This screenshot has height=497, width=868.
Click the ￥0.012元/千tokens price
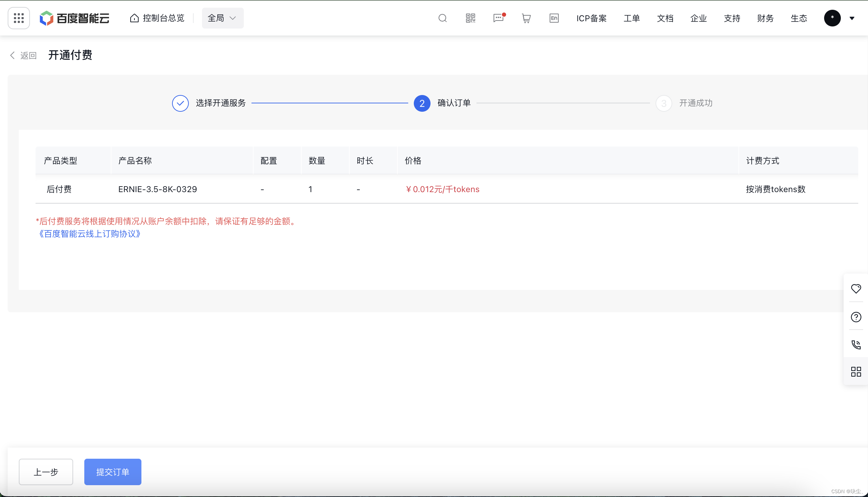point(442,189)
